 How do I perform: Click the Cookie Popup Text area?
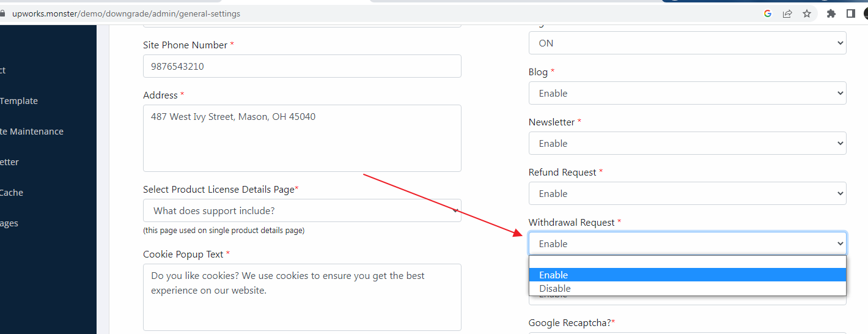pos(302,297)
